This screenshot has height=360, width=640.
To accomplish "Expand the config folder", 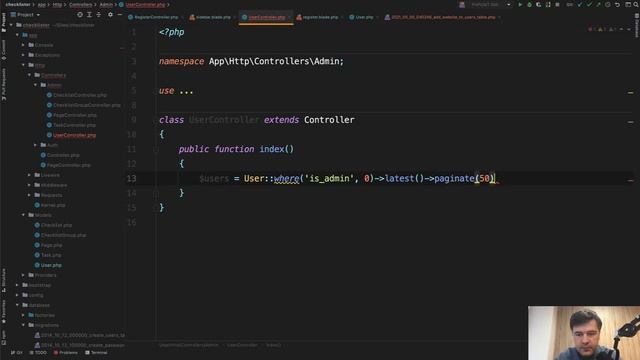I will pos(17,295).
